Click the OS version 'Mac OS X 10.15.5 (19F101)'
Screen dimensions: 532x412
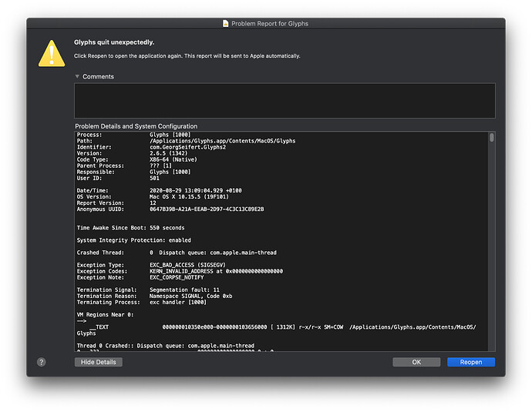click(x=190, y=197)
